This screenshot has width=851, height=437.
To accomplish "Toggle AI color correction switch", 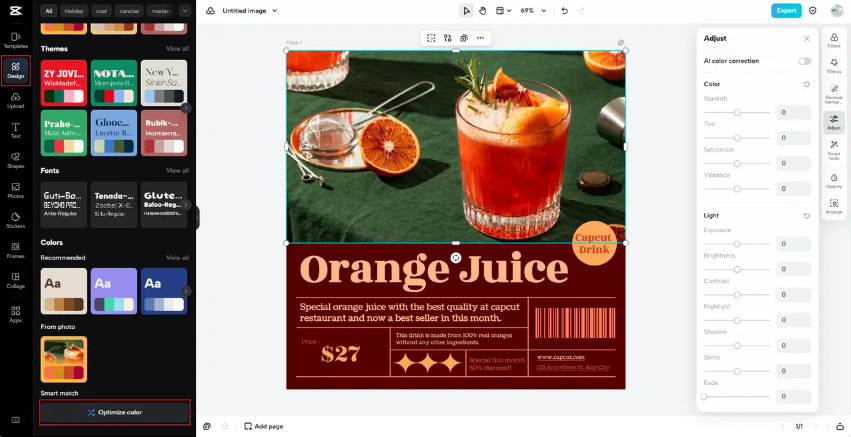I will [804, 61].
